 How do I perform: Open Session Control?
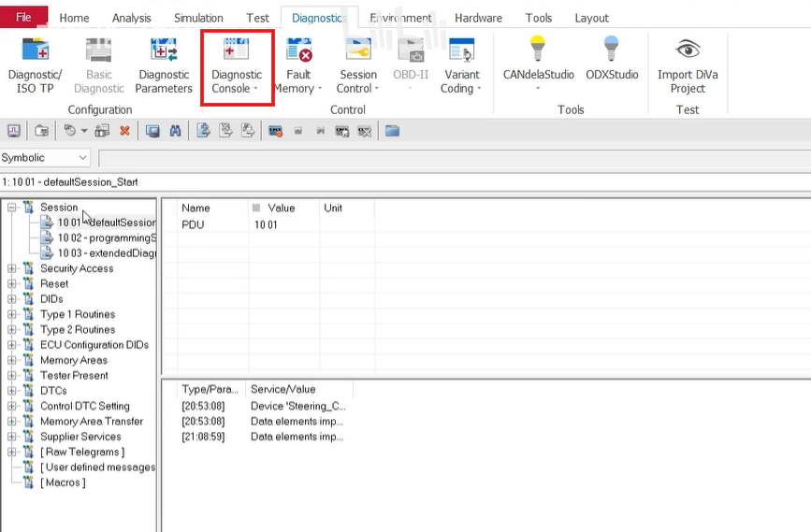click(358, 65)
